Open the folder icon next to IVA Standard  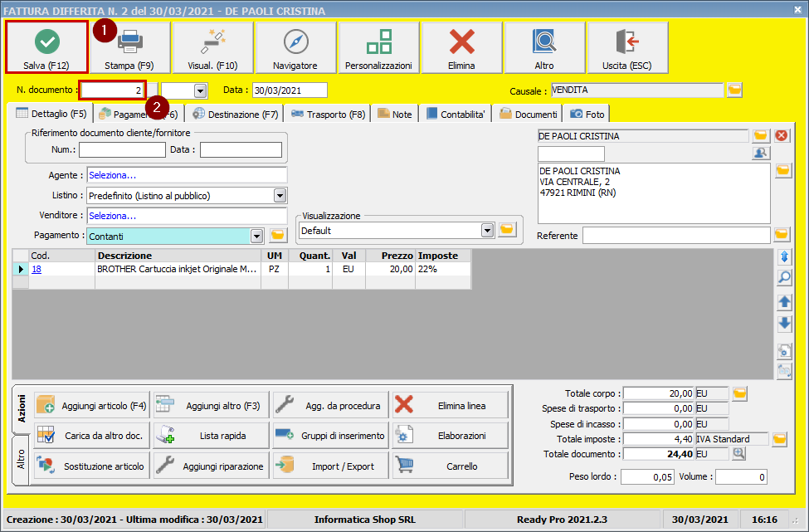(x=780, y=439)
